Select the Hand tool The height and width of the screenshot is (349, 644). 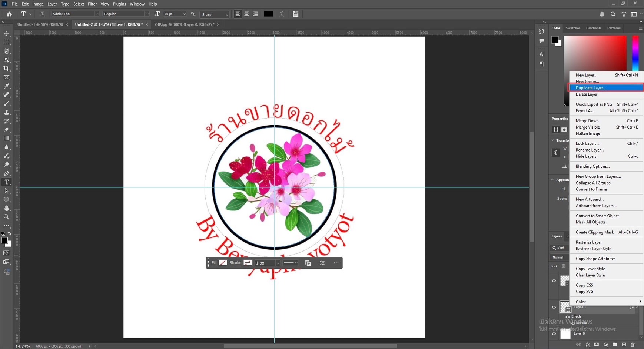click(x=6, y=208)
